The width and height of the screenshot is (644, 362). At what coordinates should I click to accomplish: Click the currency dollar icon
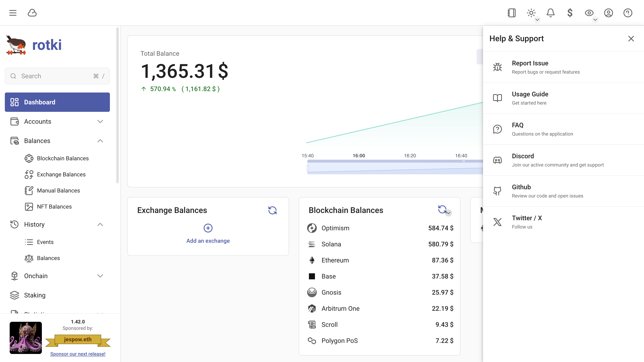click(x=570, y=13)
